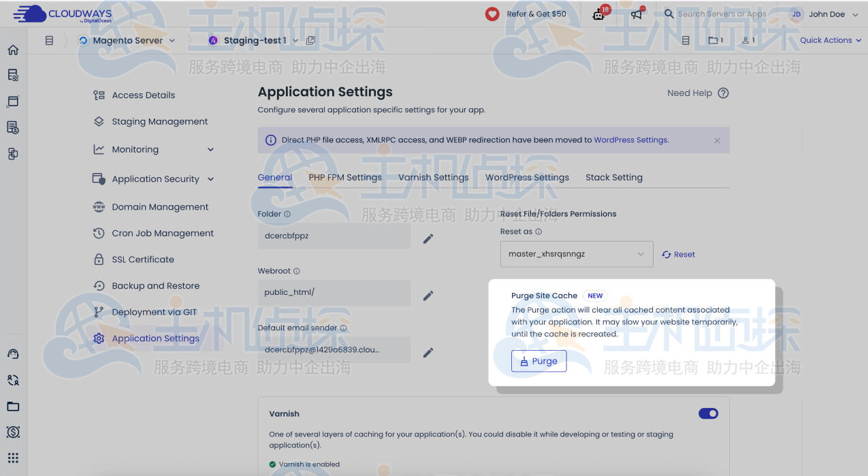This screenshot has width=868, height=476.
Task: Open Backup and Restore
Action: (x=146, y=286)
